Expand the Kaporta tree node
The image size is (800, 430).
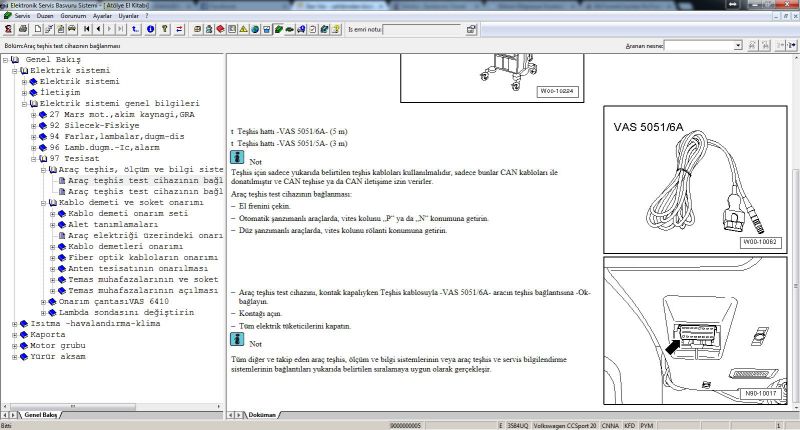click(x=15, y=335)
